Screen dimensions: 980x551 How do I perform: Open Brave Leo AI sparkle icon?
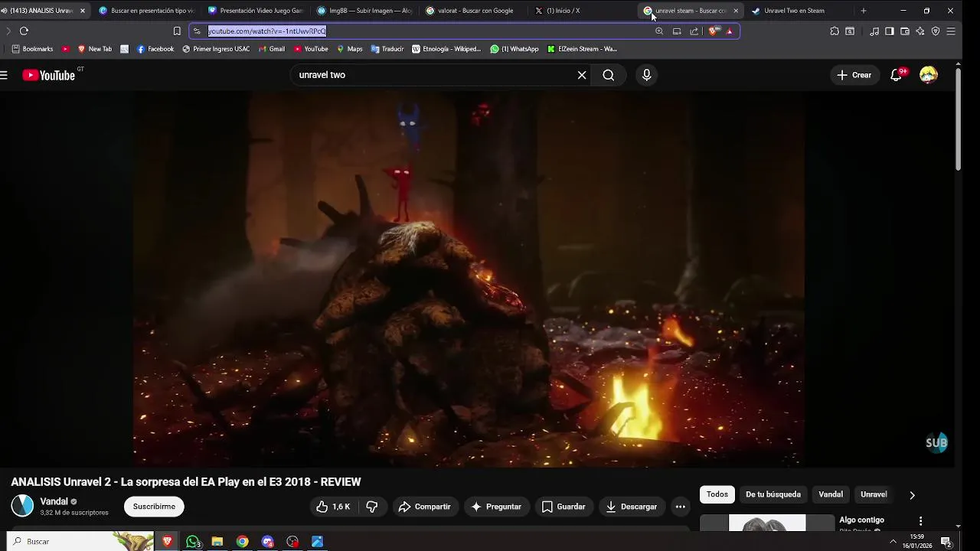tap(920, 31)
